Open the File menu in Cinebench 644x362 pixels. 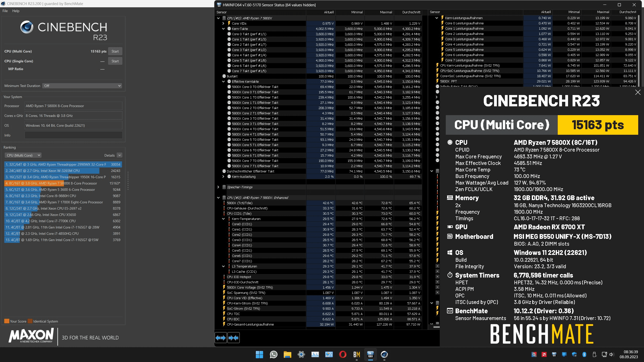tap(5, 11)
